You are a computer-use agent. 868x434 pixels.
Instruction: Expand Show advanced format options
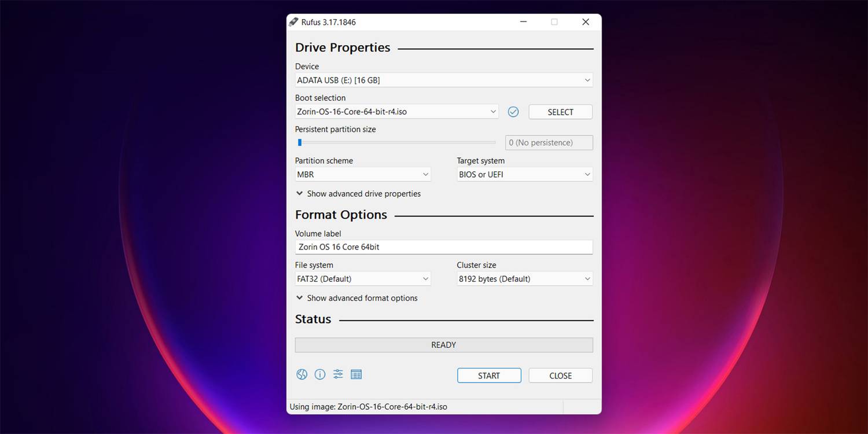357,298
